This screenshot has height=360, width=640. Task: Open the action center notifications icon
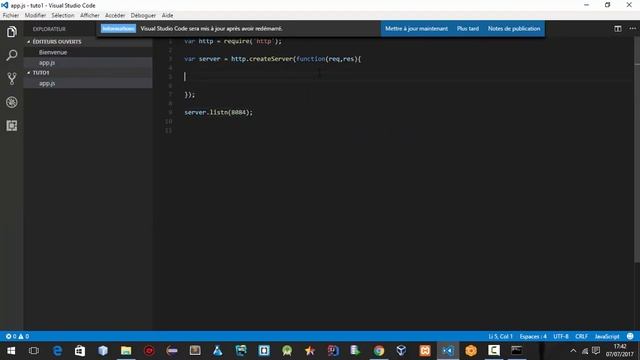pos(596,351)
